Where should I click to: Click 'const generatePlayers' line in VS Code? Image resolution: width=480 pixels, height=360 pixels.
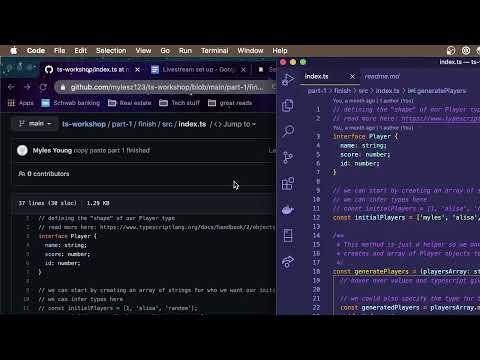(406, 271)
